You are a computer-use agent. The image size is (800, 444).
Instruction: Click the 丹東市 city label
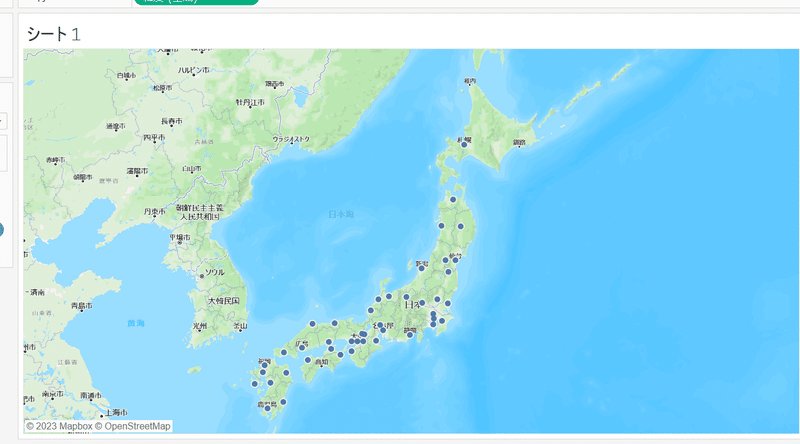point(154,211)
